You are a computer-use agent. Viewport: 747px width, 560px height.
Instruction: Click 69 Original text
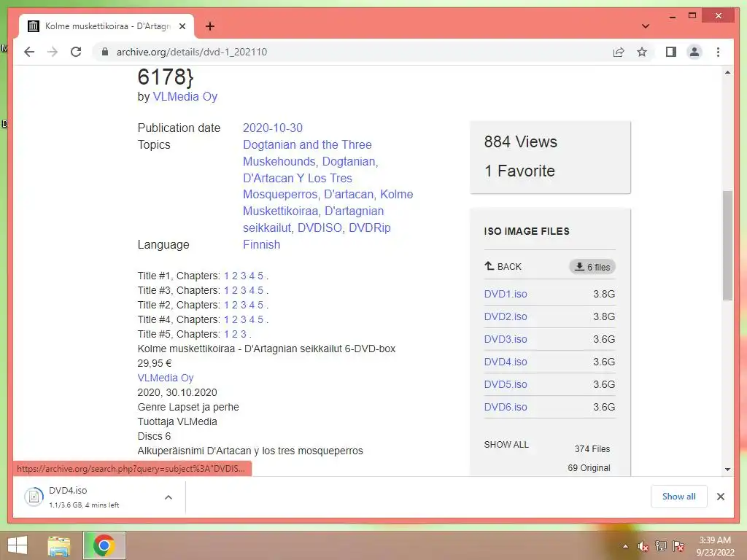pyautogui.click(x=589, y=468)
